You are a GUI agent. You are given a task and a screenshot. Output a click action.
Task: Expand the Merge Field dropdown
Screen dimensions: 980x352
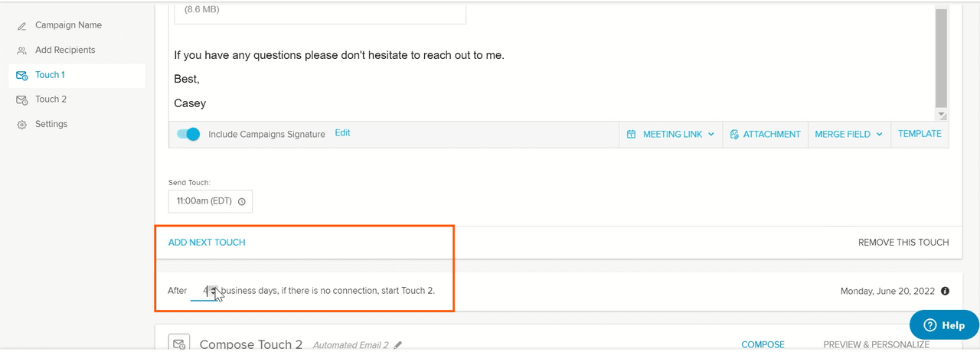point(848,134)
